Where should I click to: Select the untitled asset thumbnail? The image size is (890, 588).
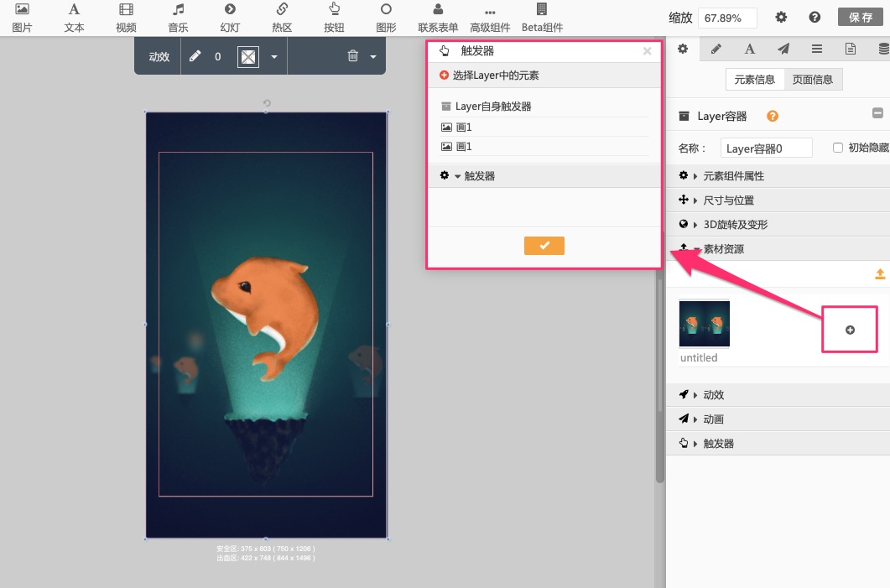coord(705,324)
